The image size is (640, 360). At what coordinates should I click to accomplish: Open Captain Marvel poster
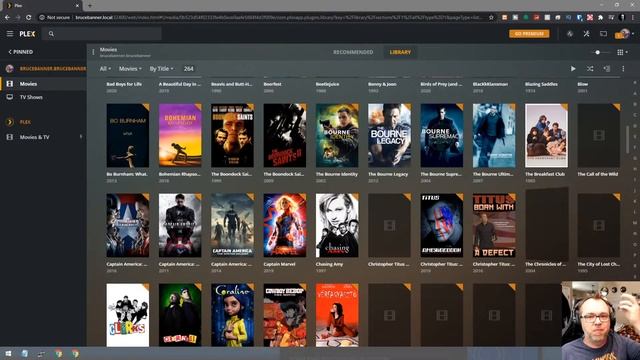pyautogui.click(x=285, y=225)
